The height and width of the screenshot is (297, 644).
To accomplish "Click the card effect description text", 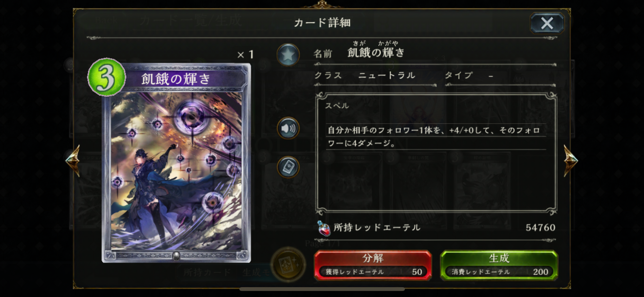I will [x=434, y=137].
